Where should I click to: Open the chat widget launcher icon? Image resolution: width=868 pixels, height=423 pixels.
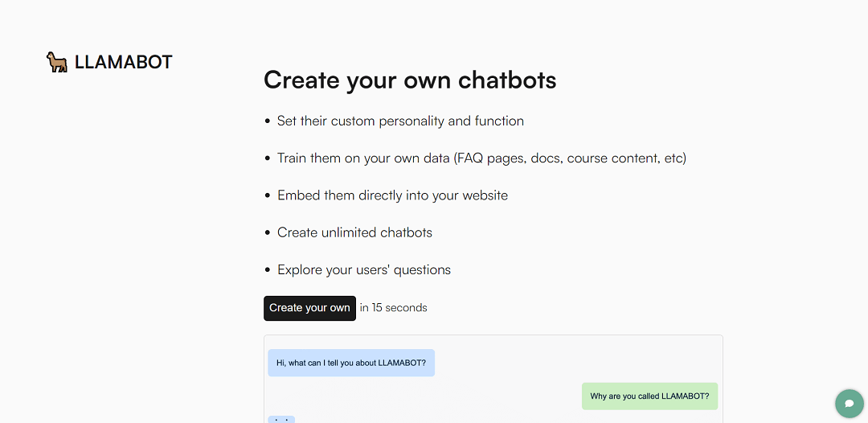849,403
